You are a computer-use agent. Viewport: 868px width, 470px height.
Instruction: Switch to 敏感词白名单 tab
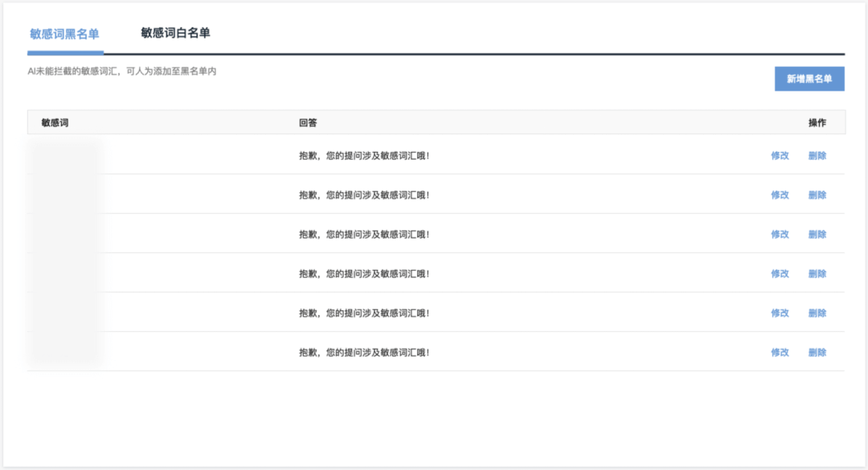175,33
